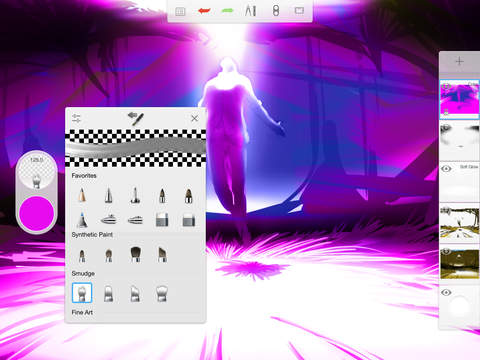The width and height of the screenshot is (480, 360).
Task: Select the third angled Smudge brush
Action: [x=135, y=294]
